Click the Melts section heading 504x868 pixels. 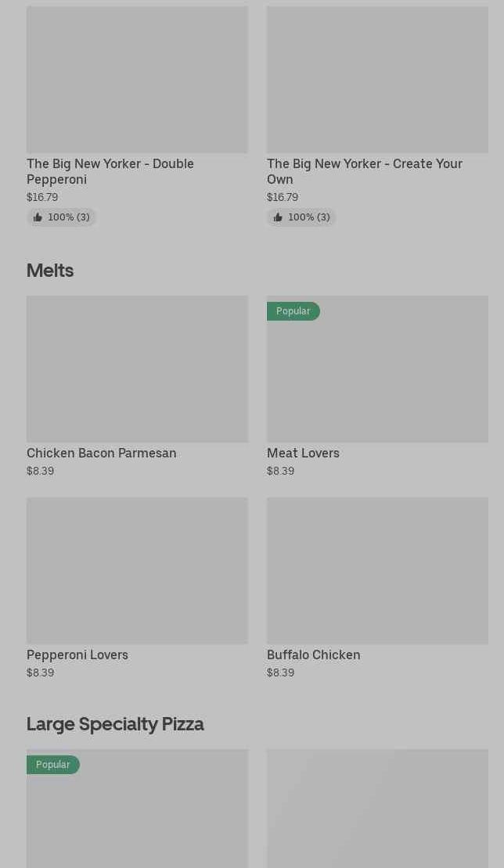pos(50,271)
